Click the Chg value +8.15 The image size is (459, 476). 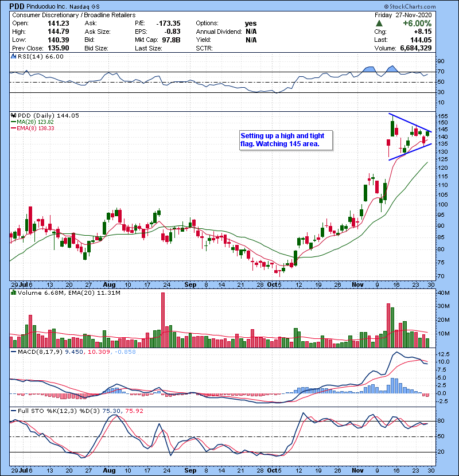(422, 32)
